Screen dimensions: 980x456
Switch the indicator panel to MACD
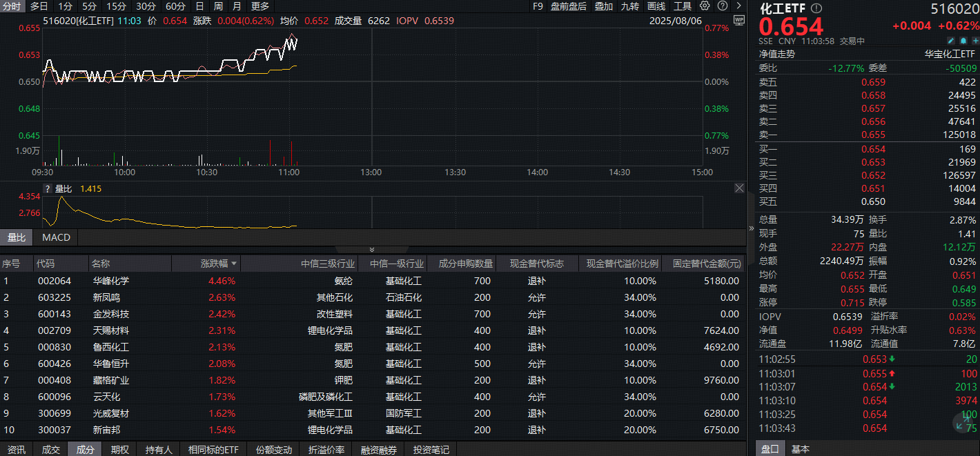[55, 237]
